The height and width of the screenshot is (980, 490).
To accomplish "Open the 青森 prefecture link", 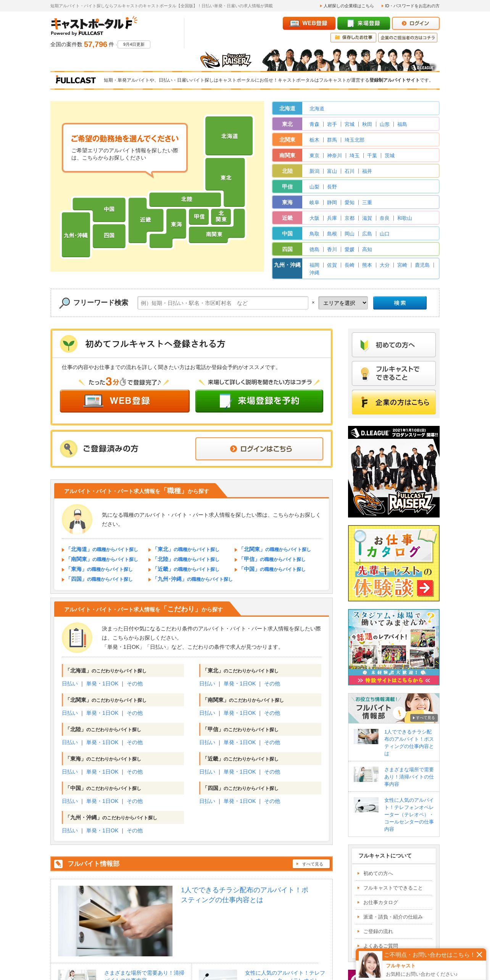I will (x=314, y=124).
